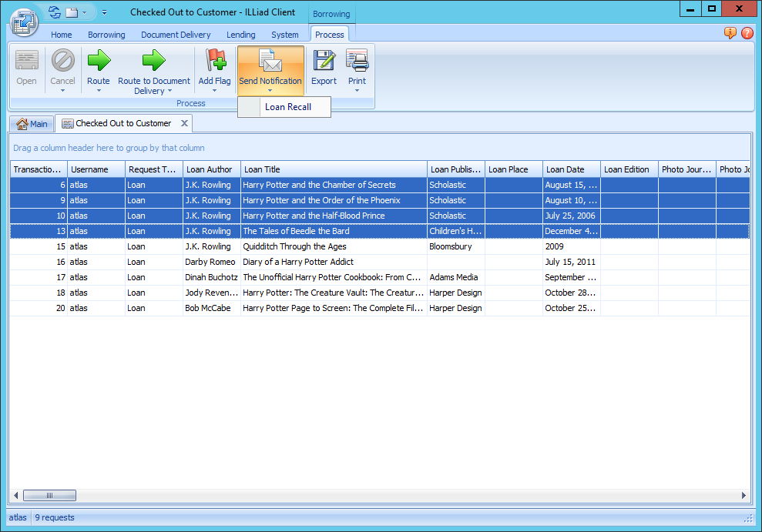Click the Route to Document Delivery icon
This screenshot has width=762, height=532.
153,61
